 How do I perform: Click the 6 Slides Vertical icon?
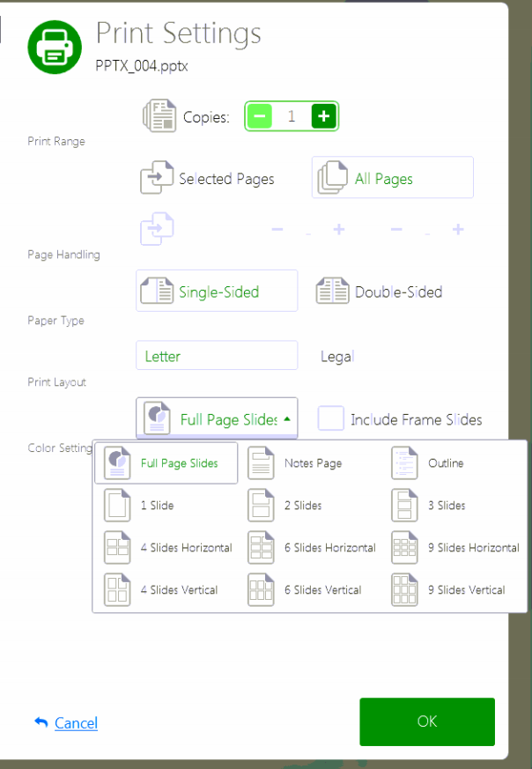click(x=261, y=589)
